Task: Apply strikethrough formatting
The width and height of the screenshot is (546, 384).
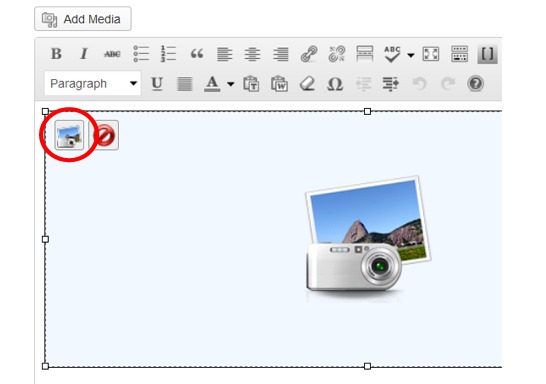Action: tap(112, 54)
